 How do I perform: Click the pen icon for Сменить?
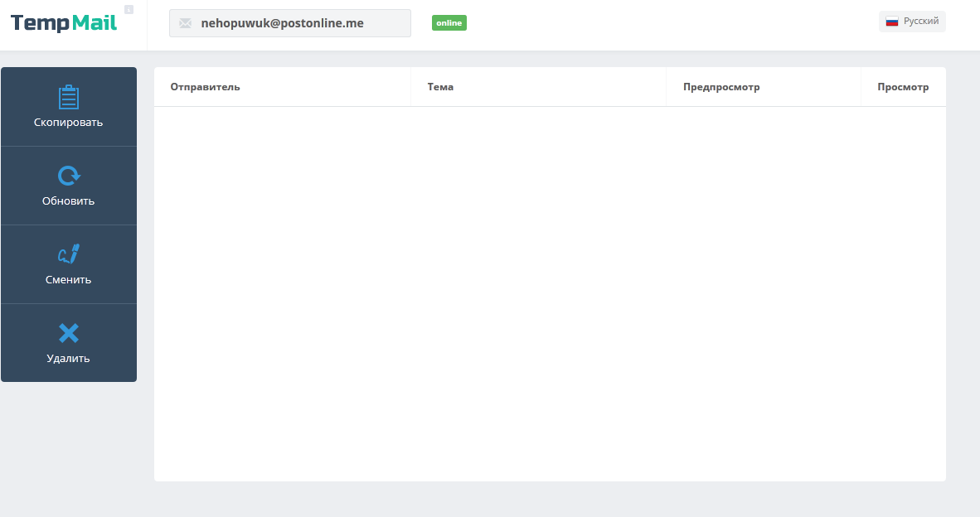point(69,254)
